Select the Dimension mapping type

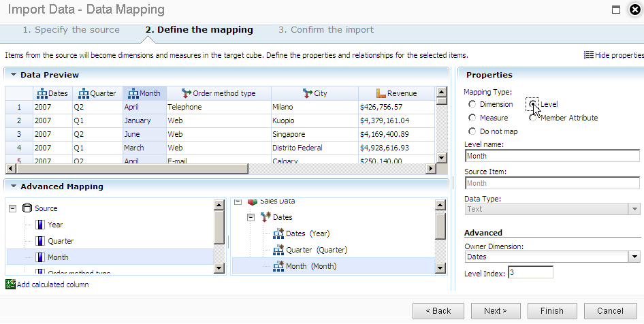pyautogui.click(x=472, y=104)
